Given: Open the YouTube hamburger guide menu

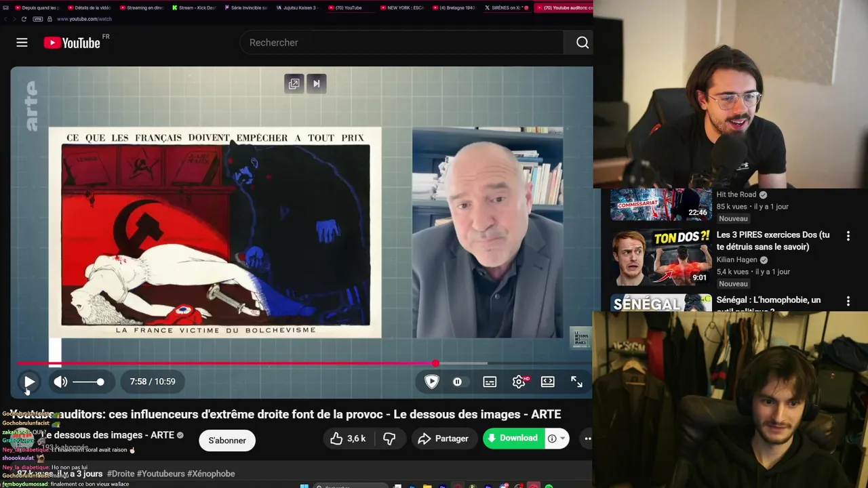Looking at the screenshot, I should pyautogui.click(x=22, y=43).
